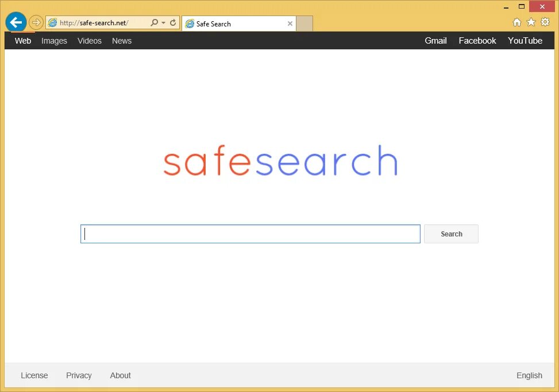Screen dimensions: 559x392
Task: Open Favorites star icon
Action: pyautogui.click(x=531, y=22)
